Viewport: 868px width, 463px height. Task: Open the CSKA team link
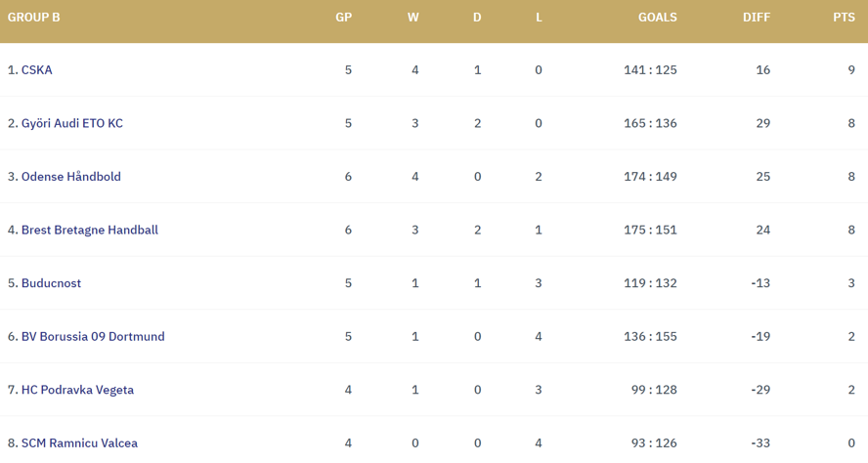[36, 70]
